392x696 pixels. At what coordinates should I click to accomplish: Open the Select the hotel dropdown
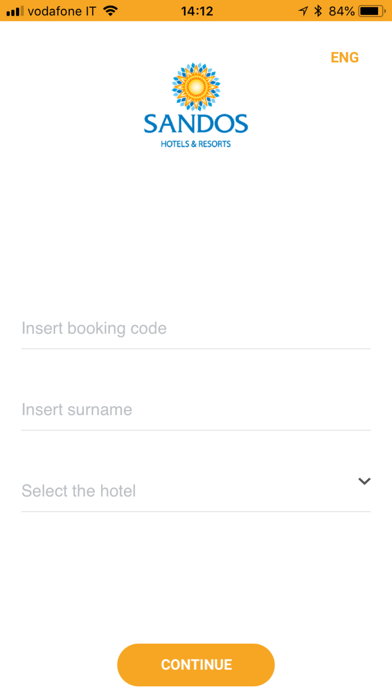click(x=196, y=491)
